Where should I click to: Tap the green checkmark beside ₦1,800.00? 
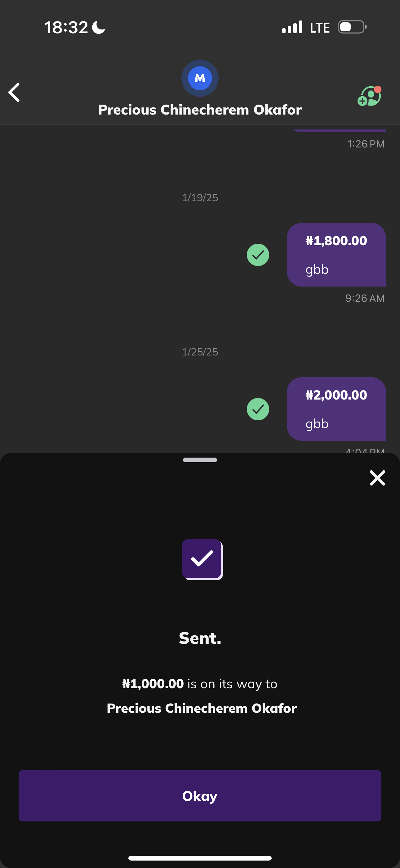click(258, 255)
